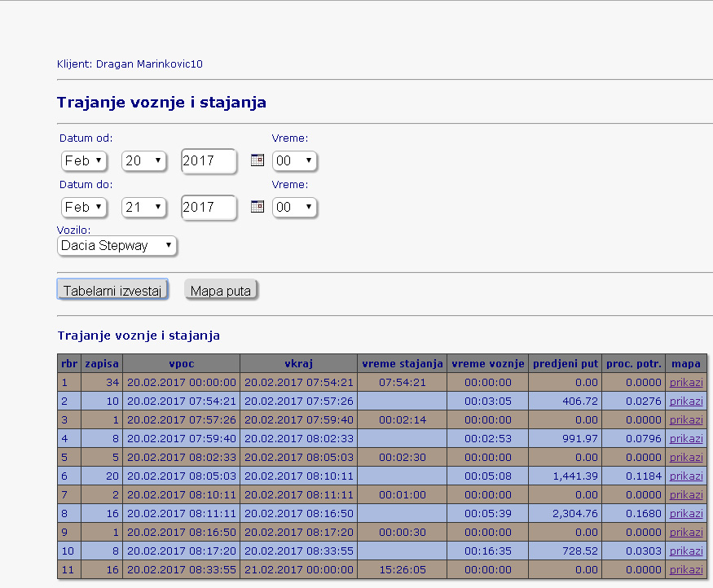This screenshot has height=588, width=713.
Task: Select vpoc cell 20.02.2017 08:05:03
Action: tap(182, 476)
